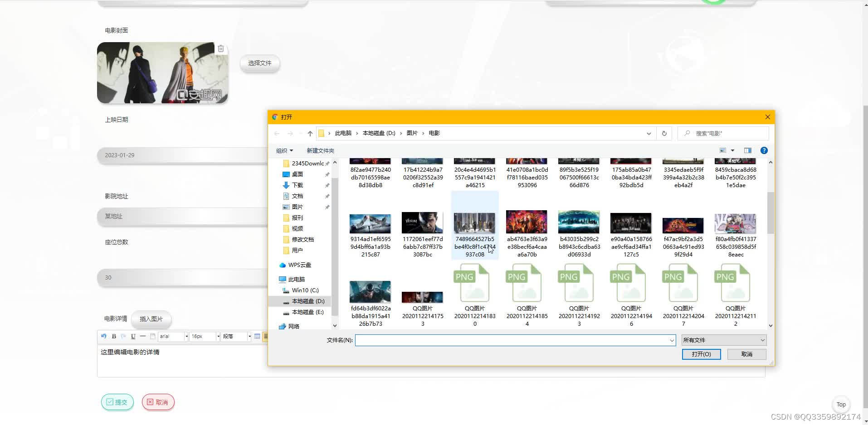Image resolution: width=868 pixels, height=425 pixels.
Task: Click the refresh icon beside address bar
Action: (x=664, y=133)
